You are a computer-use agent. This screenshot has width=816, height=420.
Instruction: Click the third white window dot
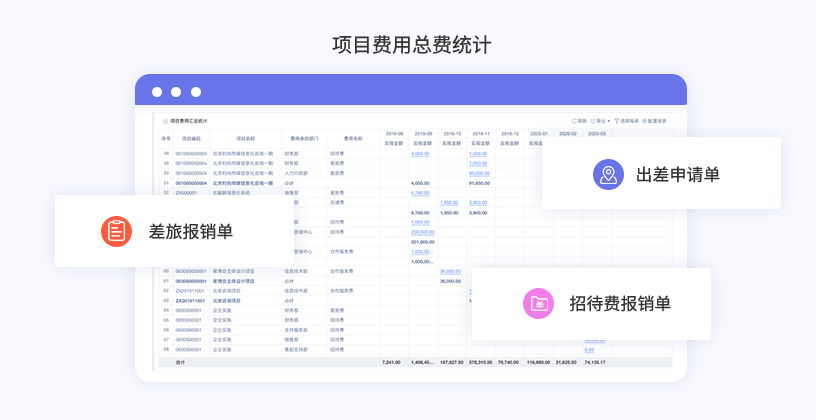(x=196, y=92)
